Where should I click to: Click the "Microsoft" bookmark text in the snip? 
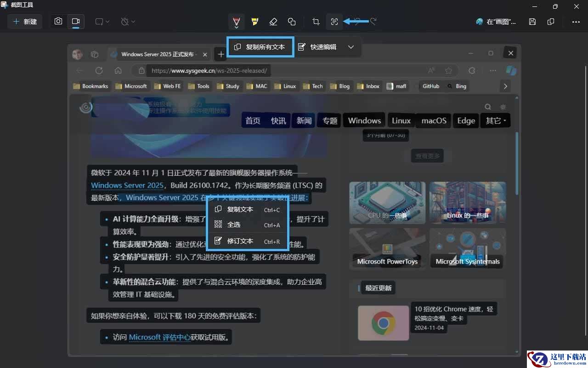tap(136, 86)
